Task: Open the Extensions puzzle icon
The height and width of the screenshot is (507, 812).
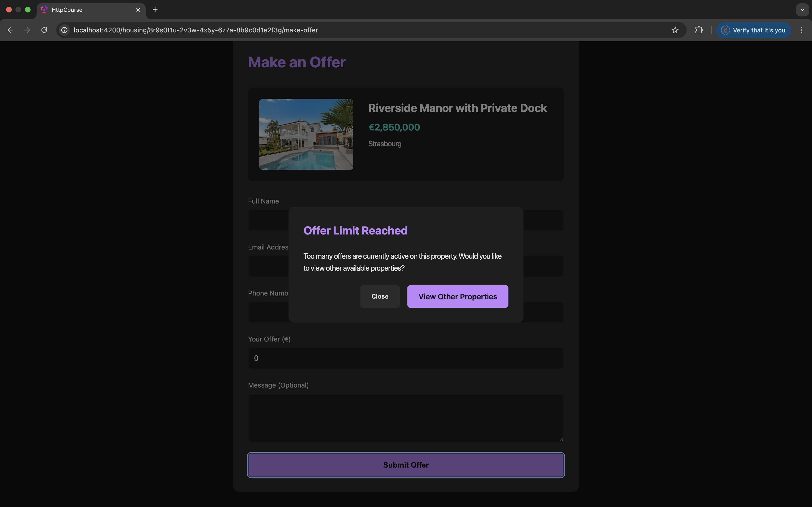Action: coord(699,30)
